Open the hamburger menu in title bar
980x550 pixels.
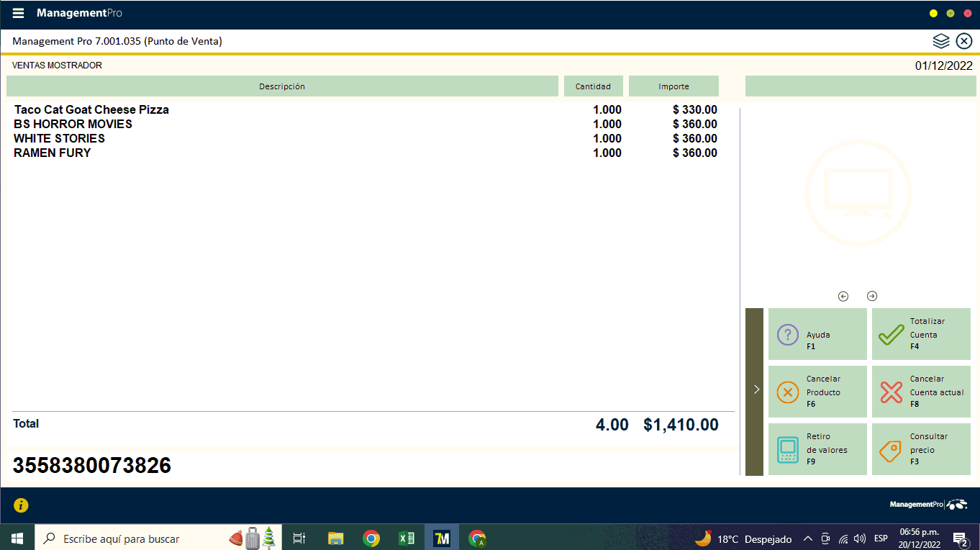[x=19, y=14]
